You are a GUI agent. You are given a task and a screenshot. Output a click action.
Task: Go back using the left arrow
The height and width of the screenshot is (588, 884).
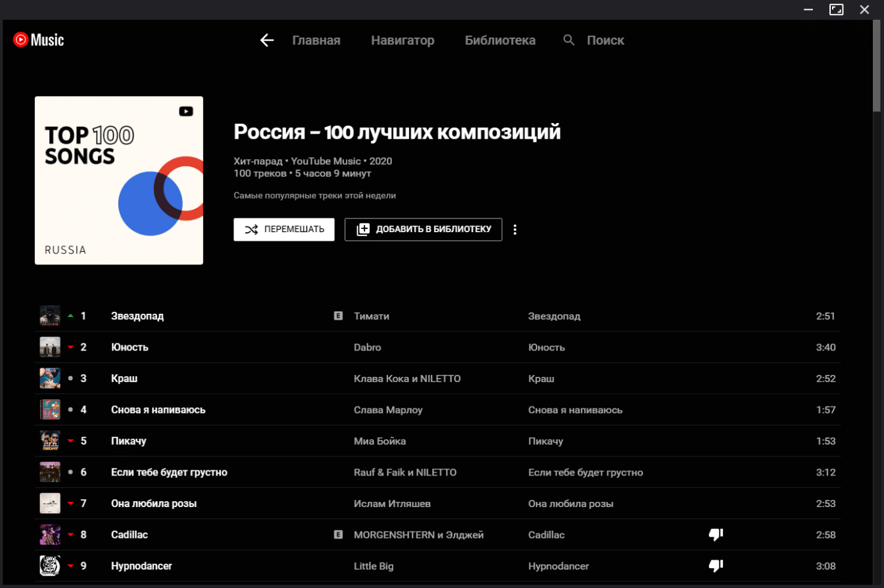coord(266,41)
